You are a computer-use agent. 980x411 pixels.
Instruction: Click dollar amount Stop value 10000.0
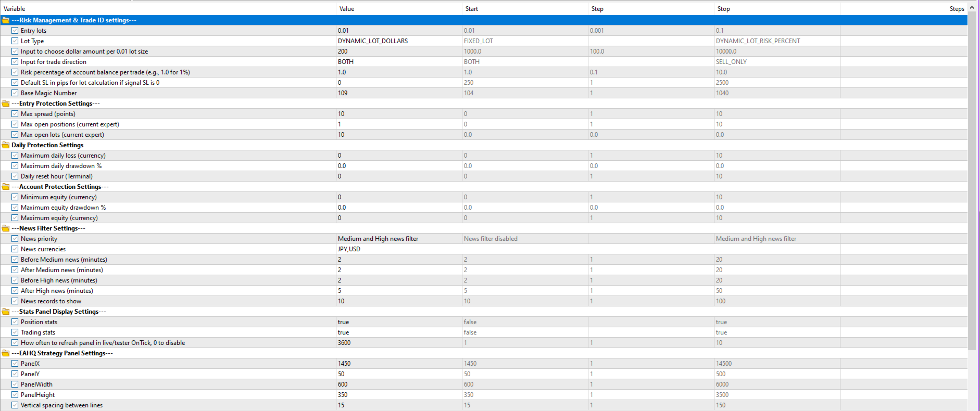777,52
